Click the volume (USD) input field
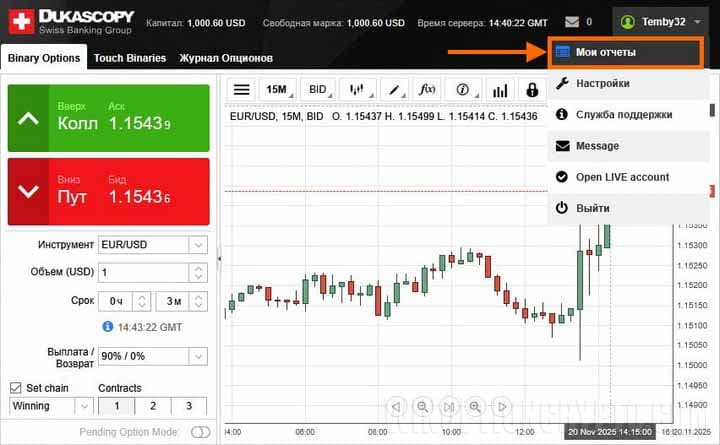The height and width of the screenshot is (445, 720). [143, 272]
